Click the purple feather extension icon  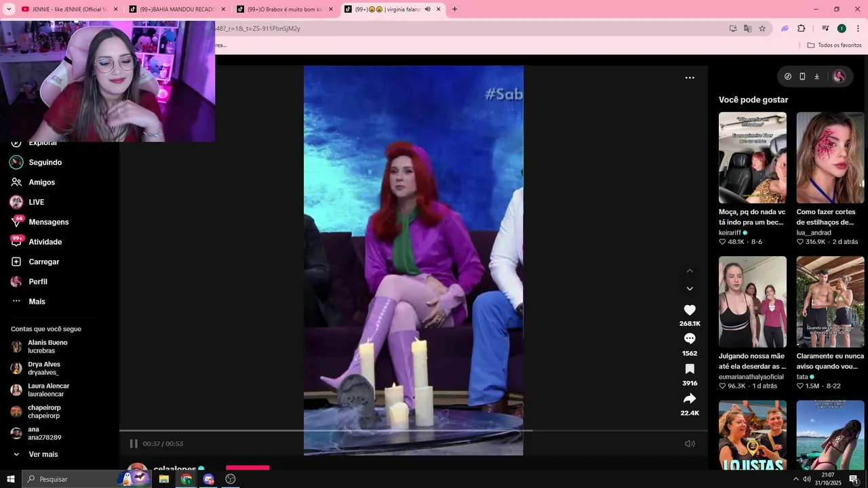coord(785,28)
